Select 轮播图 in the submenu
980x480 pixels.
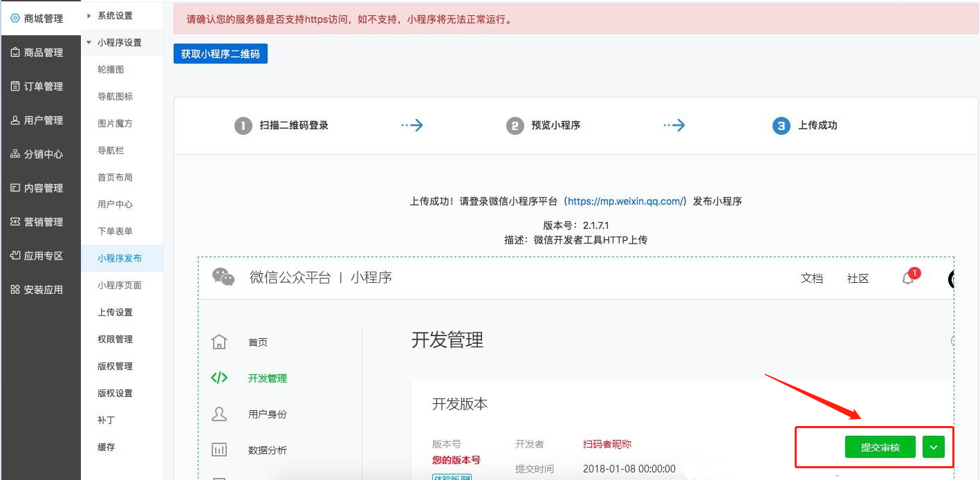click(111, 69)
